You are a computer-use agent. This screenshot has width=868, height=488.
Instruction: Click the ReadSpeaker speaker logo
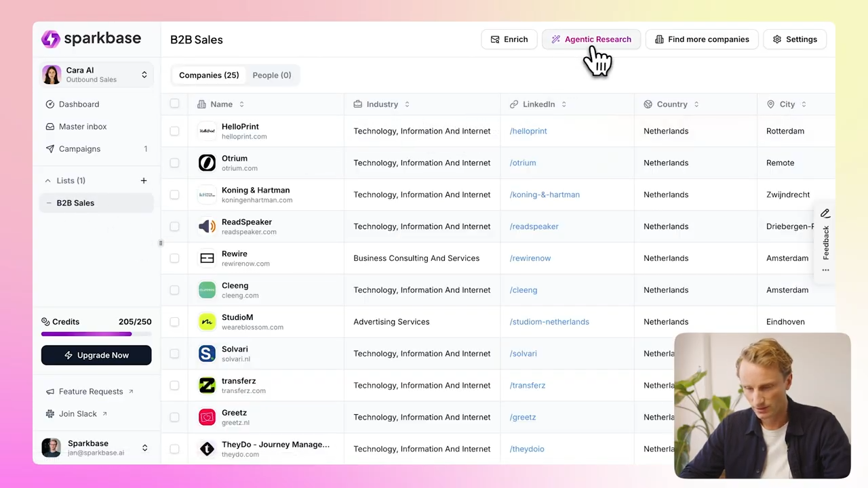[207, 227]
